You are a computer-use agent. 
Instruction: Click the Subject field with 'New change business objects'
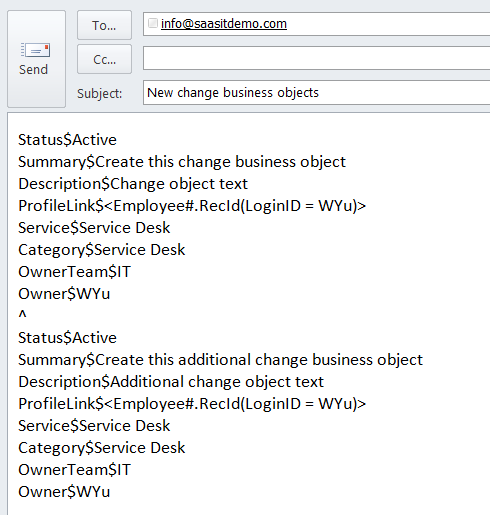tap(317, 92)
